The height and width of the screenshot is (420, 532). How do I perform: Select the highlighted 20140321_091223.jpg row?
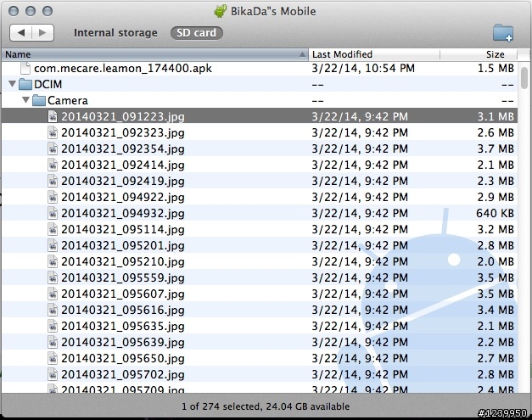coord(260,117)
